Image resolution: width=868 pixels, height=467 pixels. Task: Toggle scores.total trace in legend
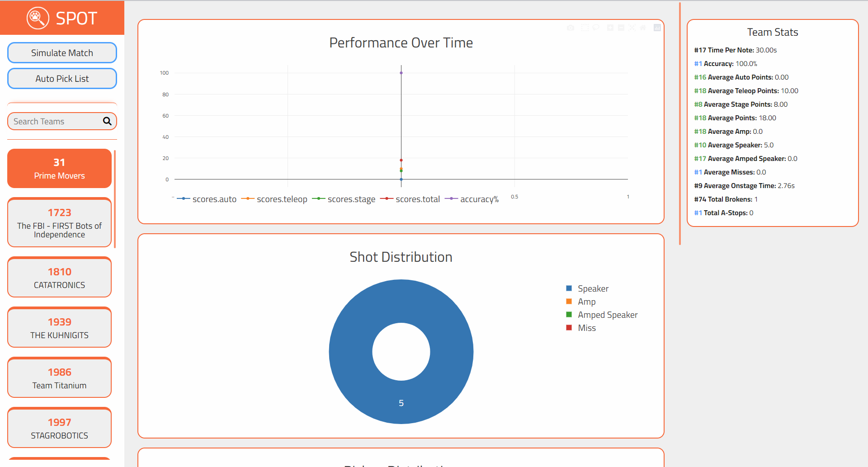tap(410, 199)
